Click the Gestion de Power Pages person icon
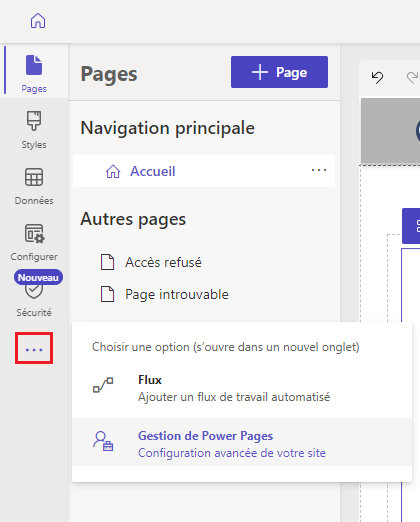The image size is (420, 522). tap(103, 441)
